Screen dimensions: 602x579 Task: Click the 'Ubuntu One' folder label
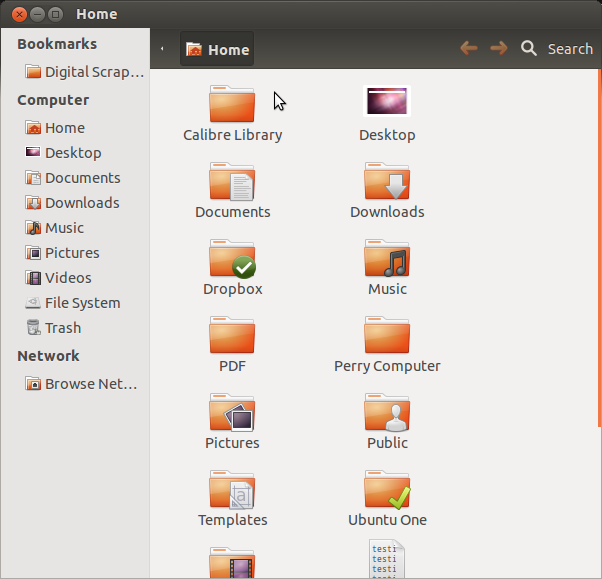(x=387, y=520)
